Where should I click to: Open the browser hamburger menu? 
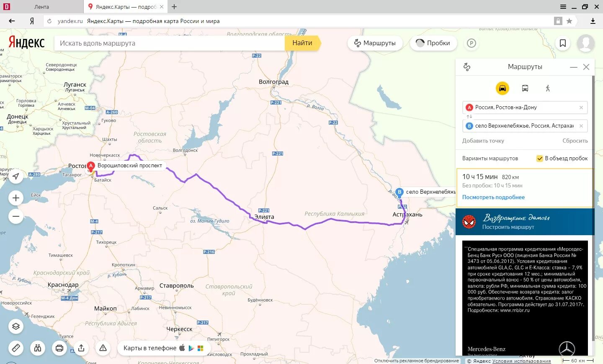pos(563,7)
